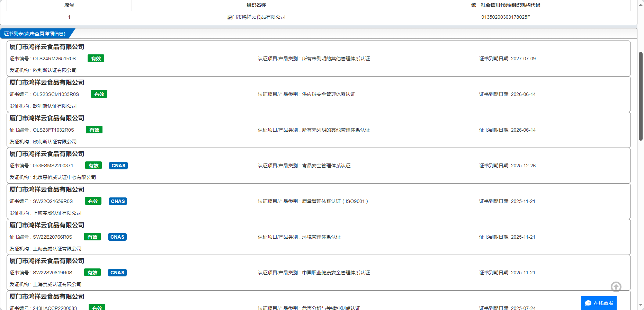This screenshot has height=310, width=644.
Task: Click category 质量管理体系认证（ISO9001）
Action: point(335,201)
